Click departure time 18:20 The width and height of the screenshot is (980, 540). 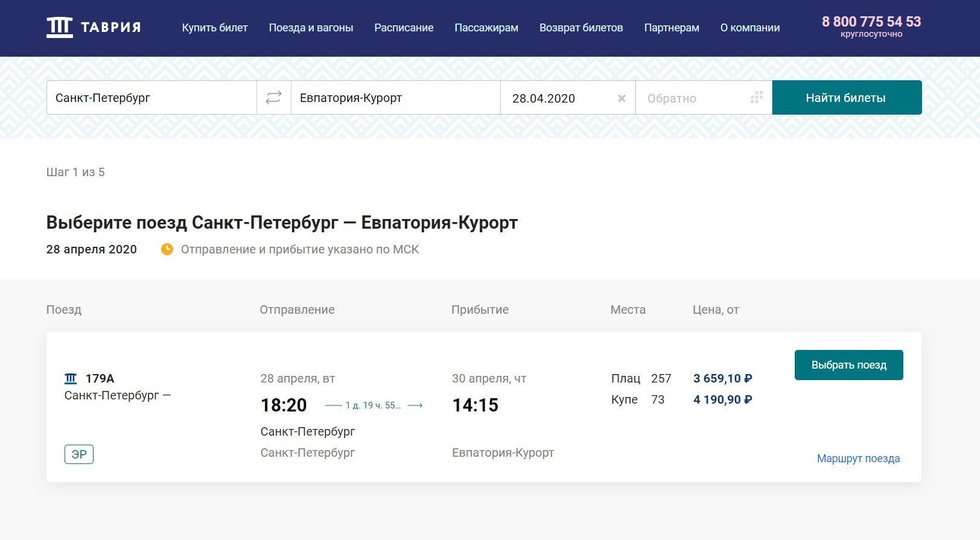coord(284,405)
